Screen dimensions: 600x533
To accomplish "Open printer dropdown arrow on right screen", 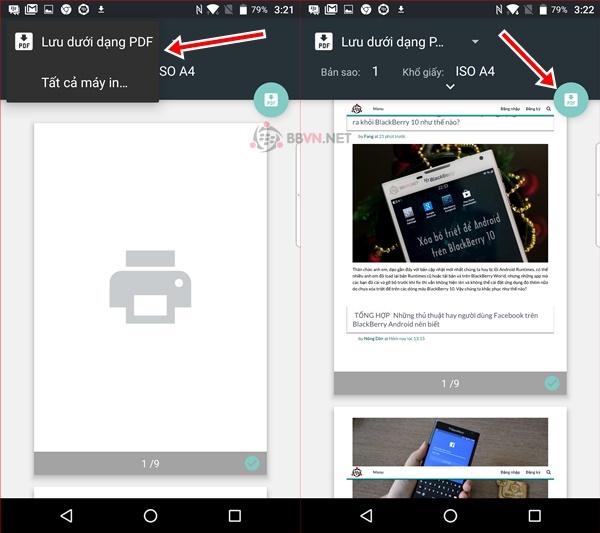I will point(475,42).
